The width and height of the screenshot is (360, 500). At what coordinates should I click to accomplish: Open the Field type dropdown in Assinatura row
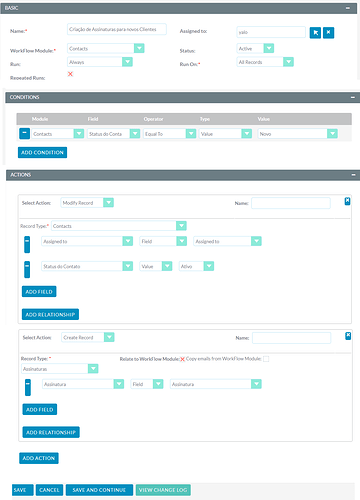[x=147, y=384]
